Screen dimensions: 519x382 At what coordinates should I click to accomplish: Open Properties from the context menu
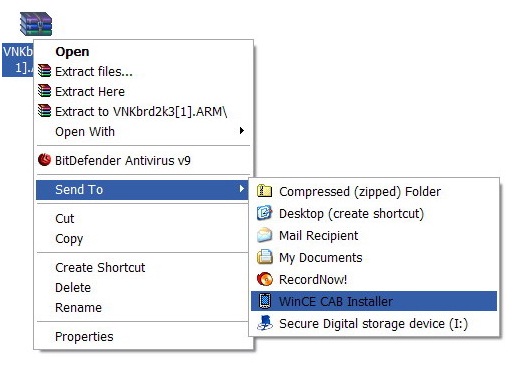[x=143, y=336]
